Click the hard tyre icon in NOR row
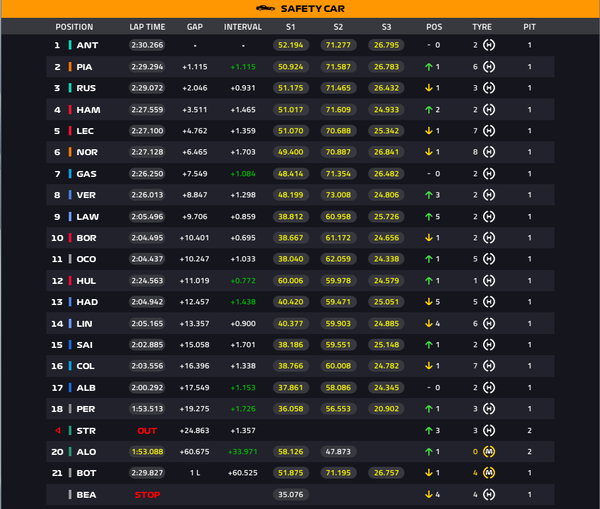This screenshot has height=509, width=600. [x=489, y=152]
